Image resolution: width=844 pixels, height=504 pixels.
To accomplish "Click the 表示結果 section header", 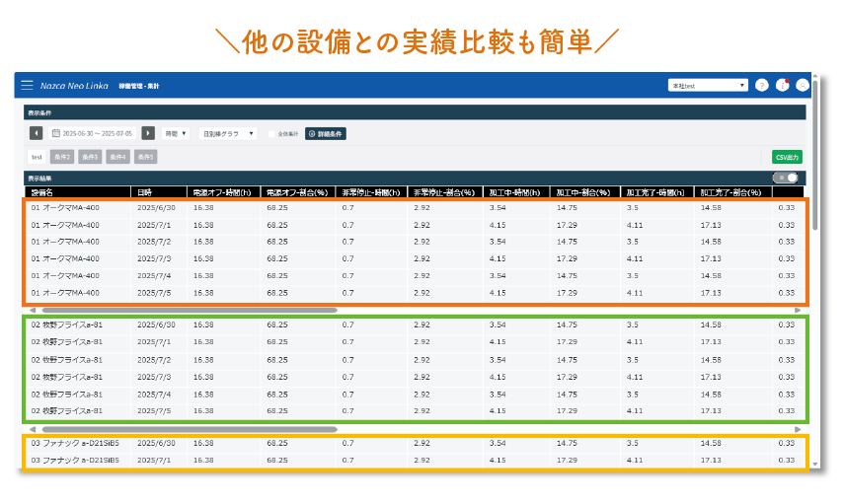I will [x=415, y=179].
